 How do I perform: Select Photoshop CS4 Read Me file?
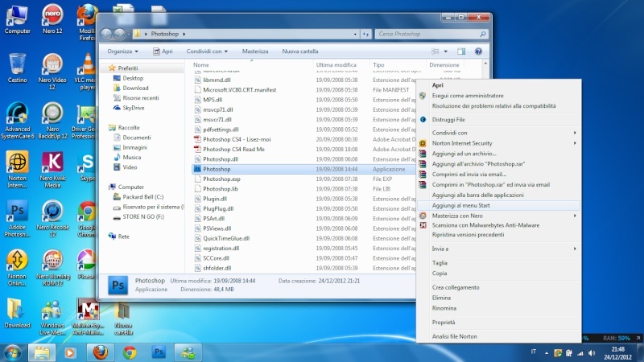[x=304, y=150]
